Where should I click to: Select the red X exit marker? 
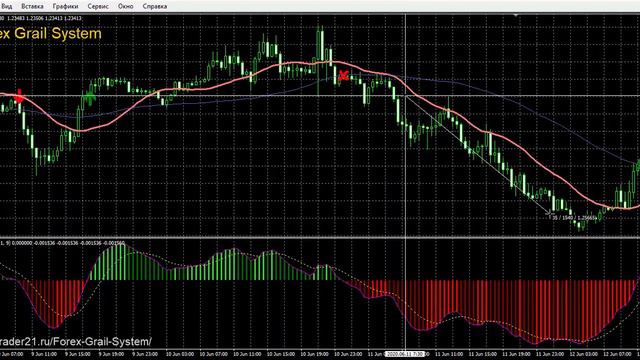click(344, 76)
